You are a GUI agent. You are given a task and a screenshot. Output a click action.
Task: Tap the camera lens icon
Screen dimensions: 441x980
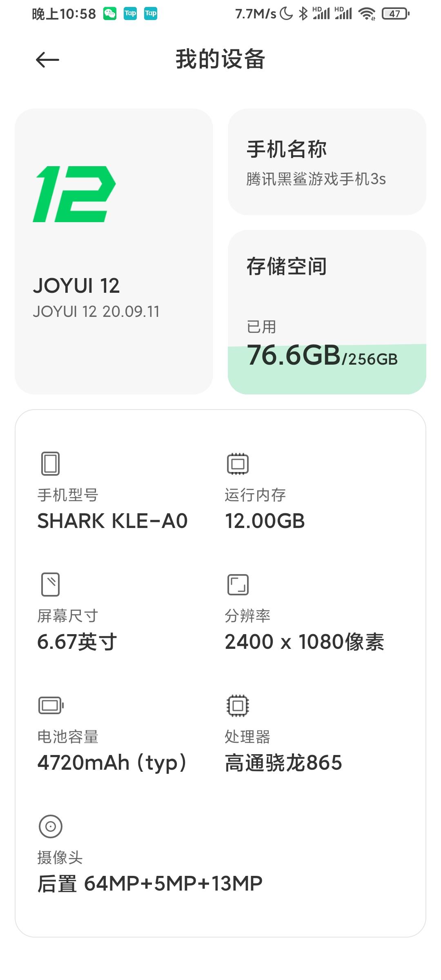50,826
